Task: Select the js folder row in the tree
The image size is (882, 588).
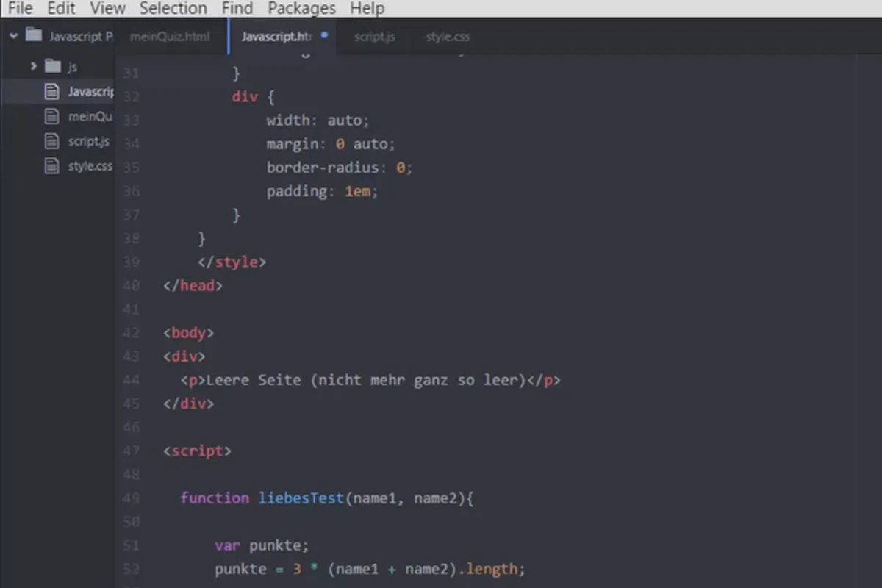Action: (57, 66)
